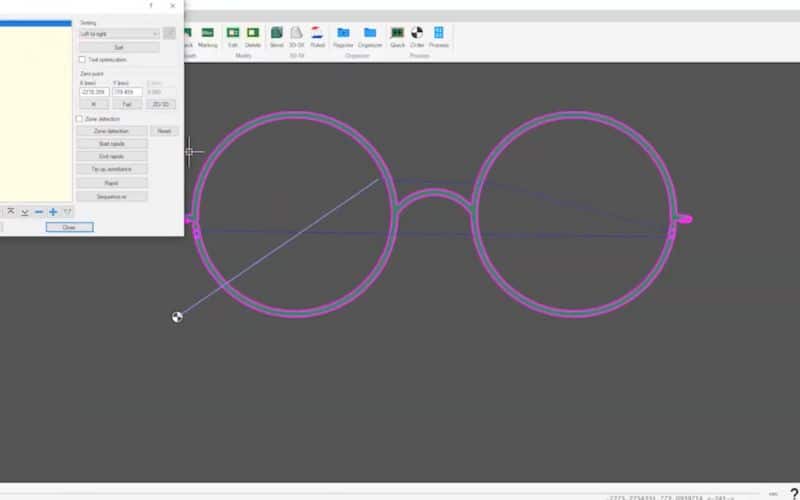
Task: Click the blue plus icon below list
Action: click(x=53, y=212)
